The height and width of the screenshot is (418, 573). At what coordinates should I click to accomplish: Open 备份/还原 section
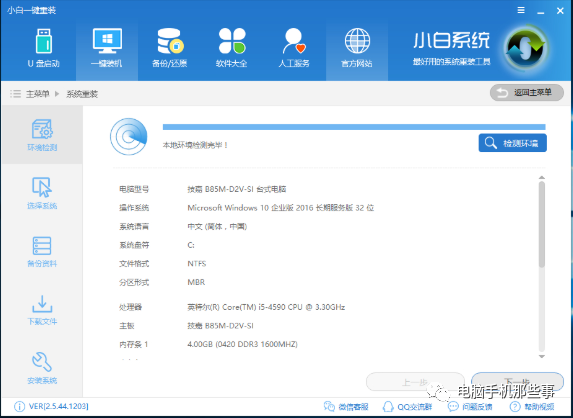click(170, 49)
